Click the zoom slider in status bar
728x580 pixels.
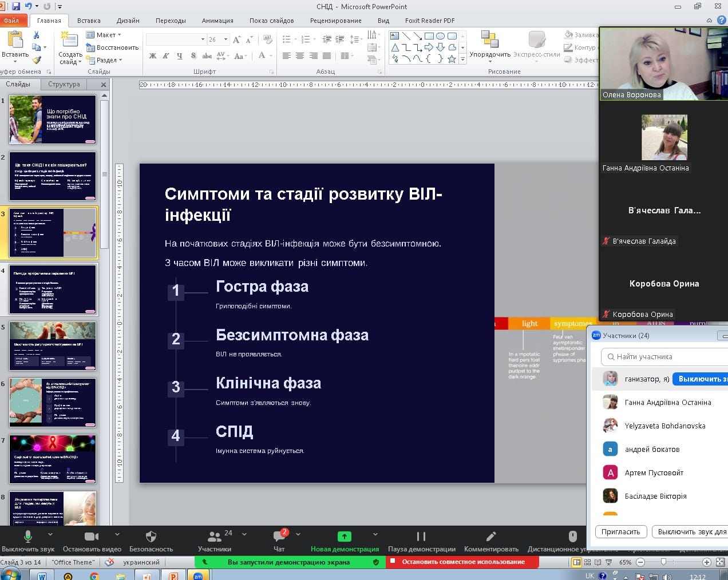coord(664,562)
